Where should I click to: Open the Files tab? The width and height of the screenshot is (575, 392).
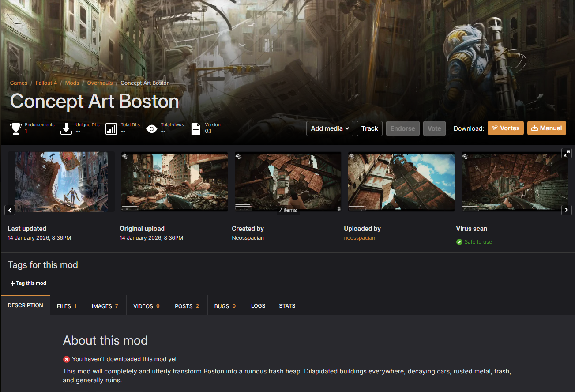point(67,306)
